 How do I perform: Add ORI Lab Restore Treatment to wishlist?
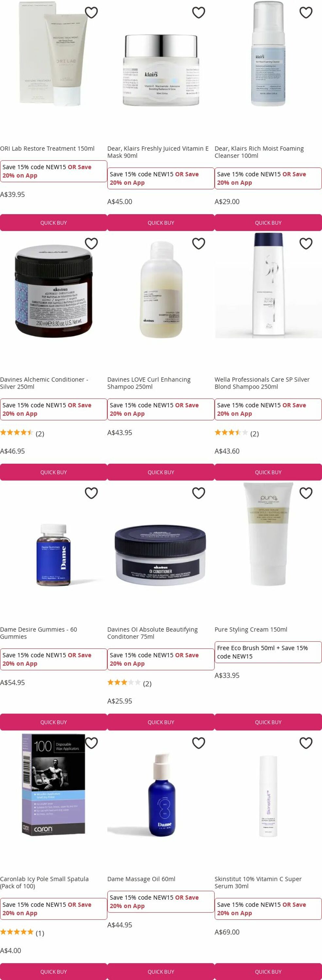click(x=91, y=12)
